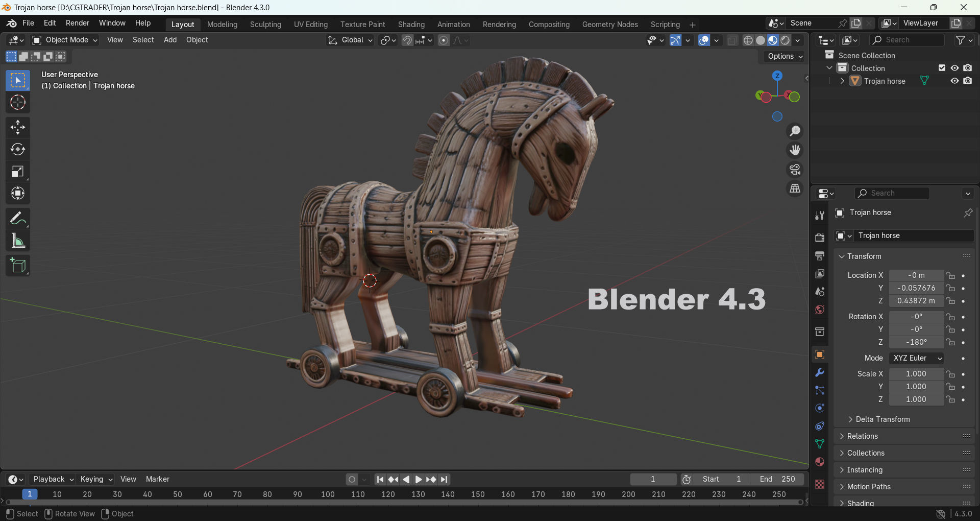Open Object Mode dropdown

[64, 40]
